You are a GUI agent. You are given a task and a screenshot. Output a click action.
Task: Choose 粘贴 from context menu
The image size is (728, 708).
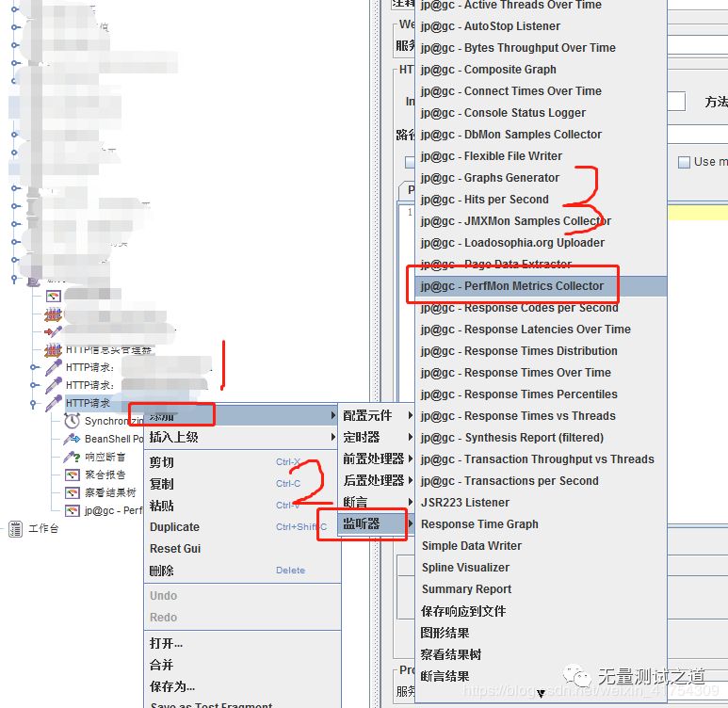point(241,506)
